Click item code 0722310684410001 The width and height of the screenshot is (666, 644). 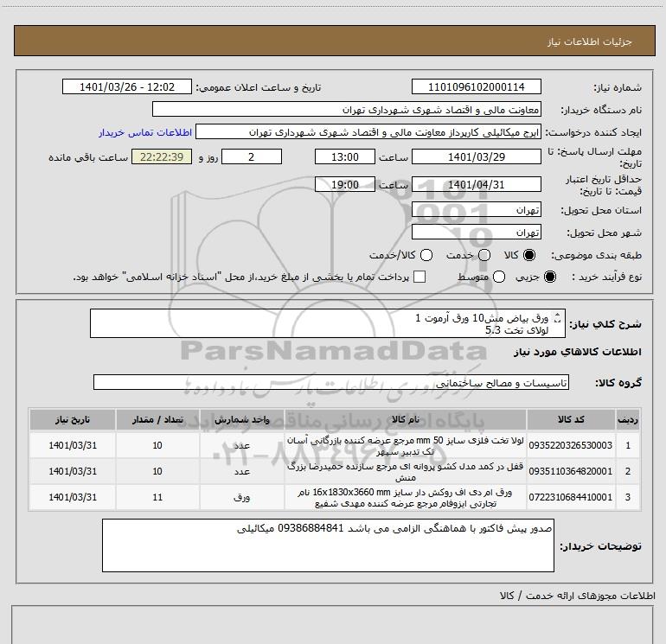coord(571,497)
